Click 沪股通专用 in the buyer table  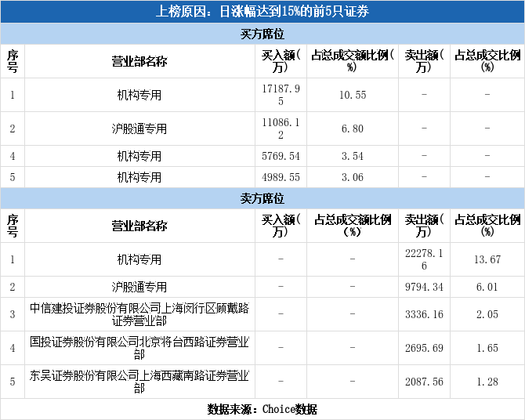(139, 129)
